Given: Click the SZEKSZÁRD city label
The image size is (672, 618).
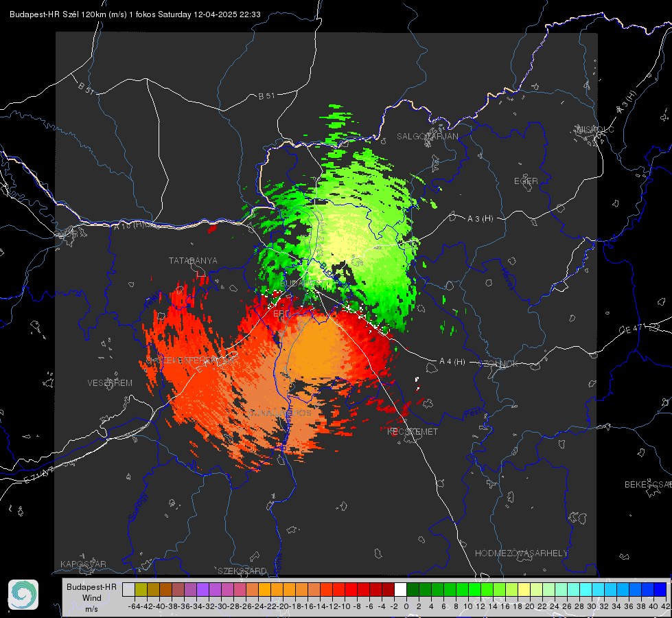Looking at the screenshot, I should tap(242, 571).
